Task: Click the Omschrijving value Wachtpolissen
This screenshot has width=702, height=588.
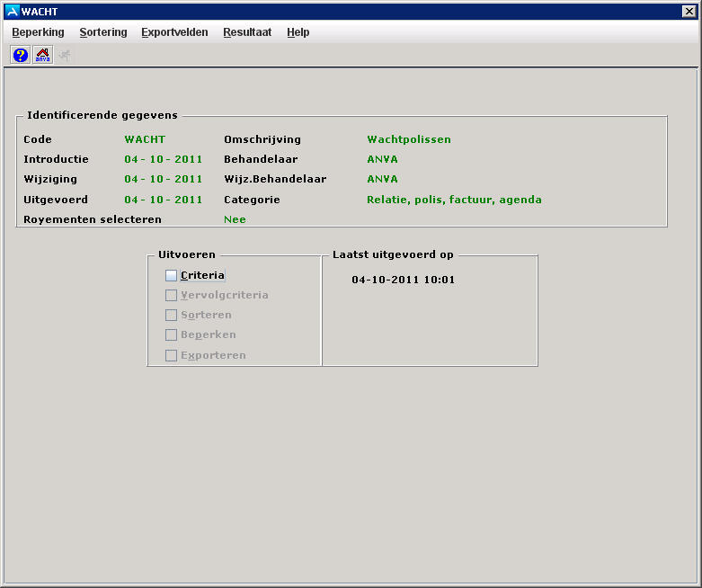Action: (409, 139)
